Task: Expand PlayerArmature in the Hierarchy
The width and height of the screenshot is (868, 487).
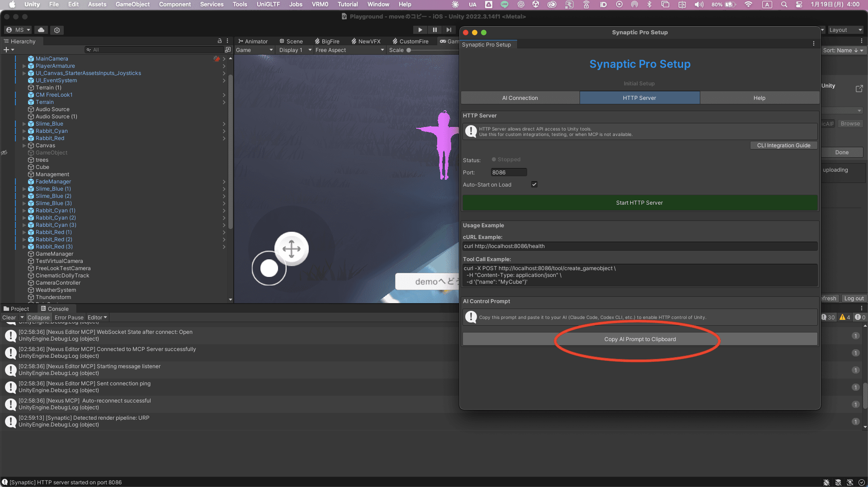Action: tap(24, 66)
